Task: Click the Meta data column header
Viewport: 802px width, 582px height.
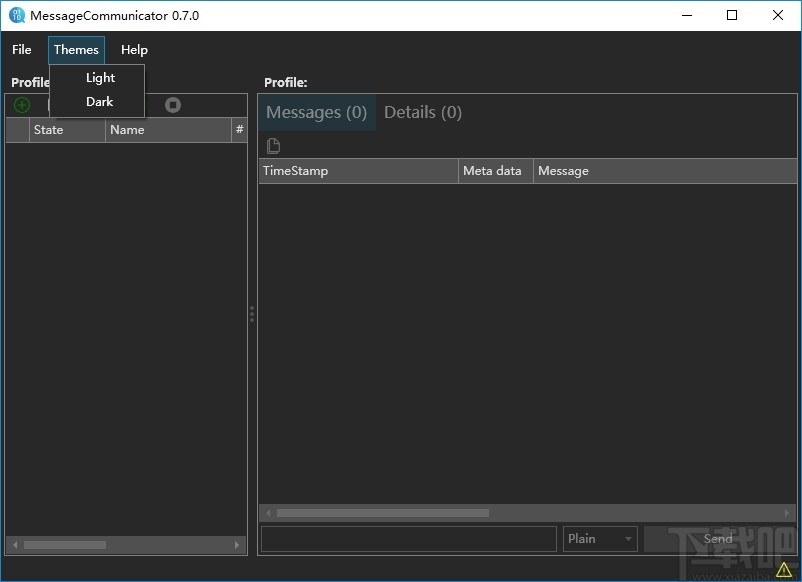Action: pyautogui.click(x=493, y=170)
